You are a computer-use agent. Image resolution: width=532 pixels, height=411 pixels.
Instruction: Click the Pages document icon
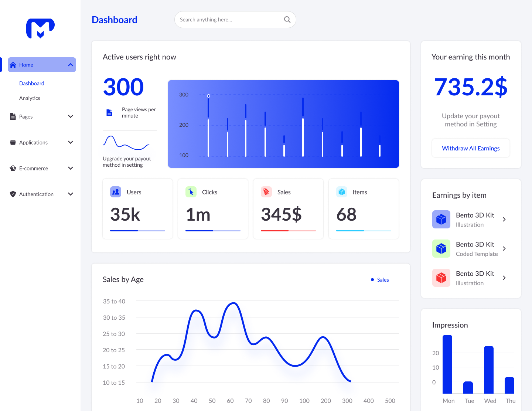(13, 116)
